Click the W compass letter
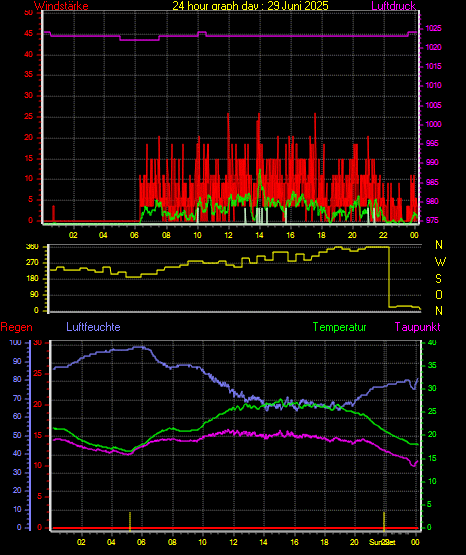466x555 pixels. [x=440, y=262]
